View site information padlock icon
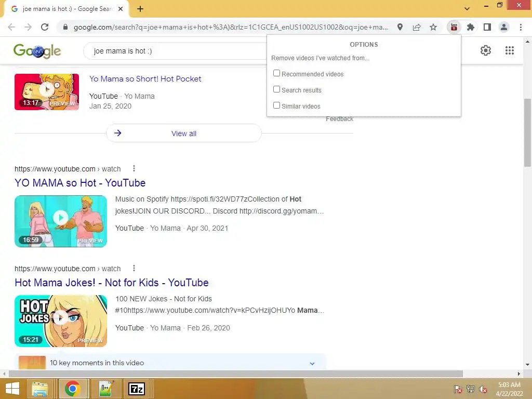 (x=65, y=27)
